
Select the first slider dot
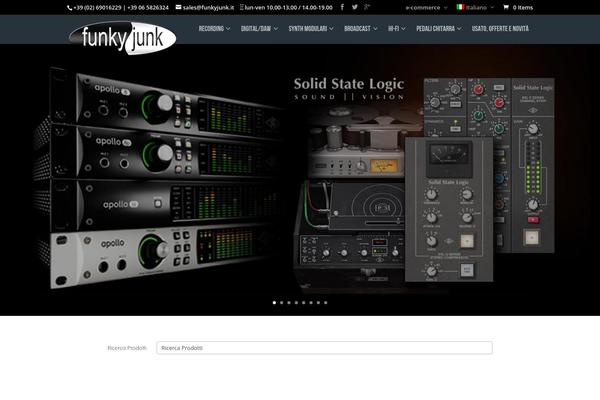[274, 302]
